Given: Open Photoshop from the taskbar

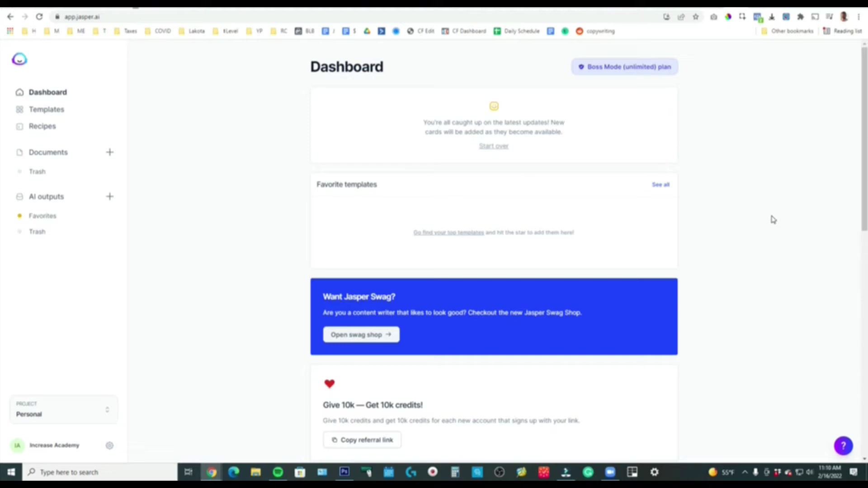Looking at the screenshot, I should [344, 472].
